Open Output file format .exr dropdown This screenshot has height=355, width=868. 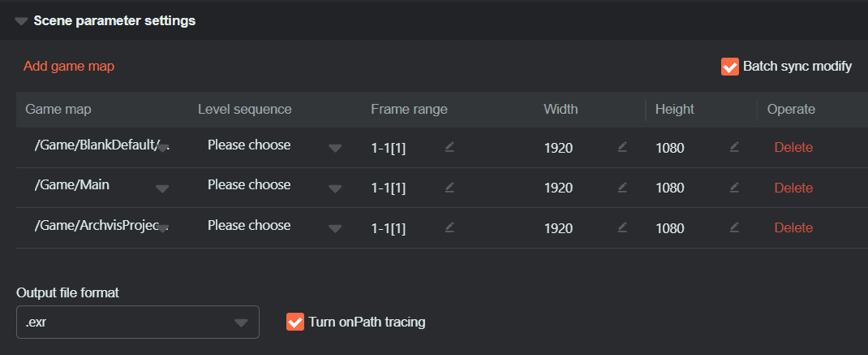tap(240, 323)
